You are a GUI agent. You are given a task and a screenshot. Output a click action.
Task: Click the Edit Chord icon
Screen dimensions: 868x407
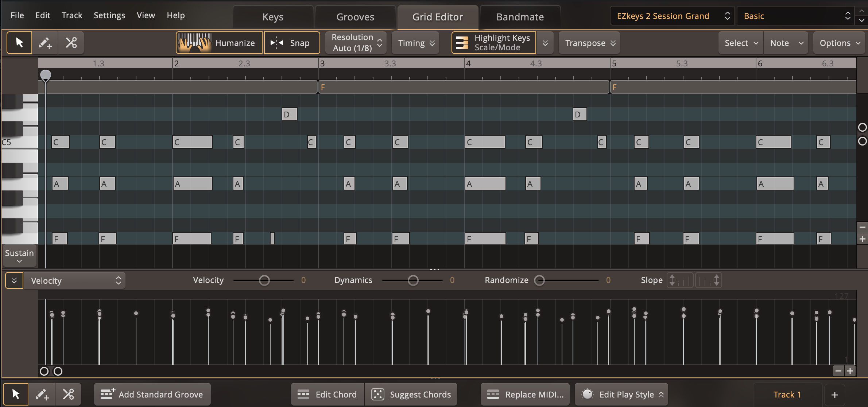(304, 394)
